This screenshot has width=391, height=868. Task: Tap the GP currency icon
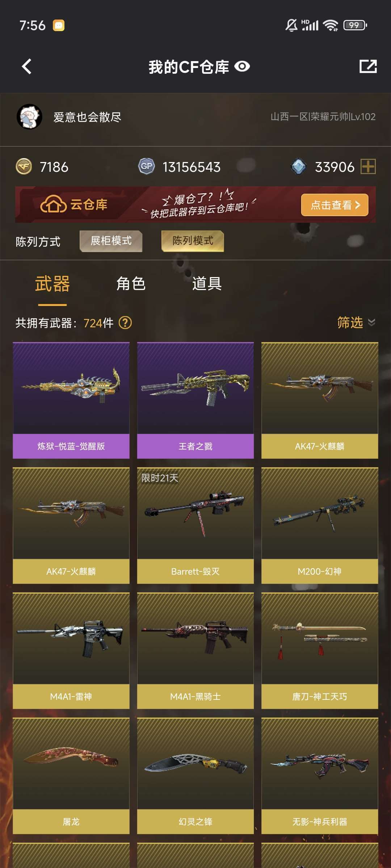(146, 167)
